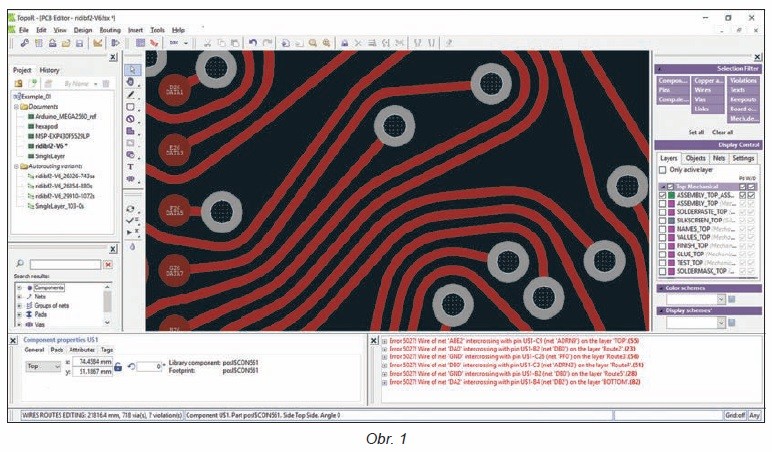Screen dimensions: 772x452
Task: Open the File menu
Action: (x=24, y=30)
